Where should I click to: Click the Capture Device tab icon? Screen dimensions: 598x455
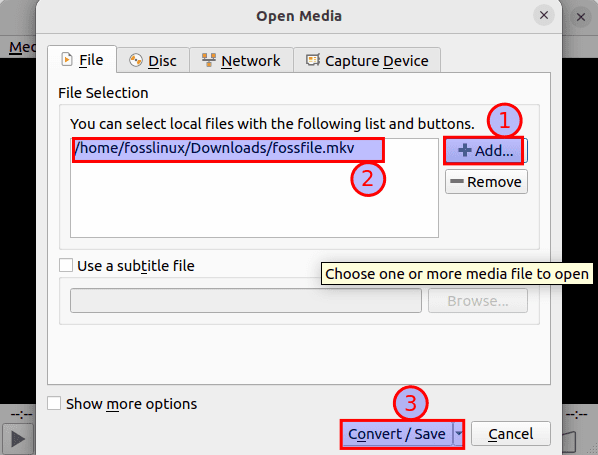point(313,60)
